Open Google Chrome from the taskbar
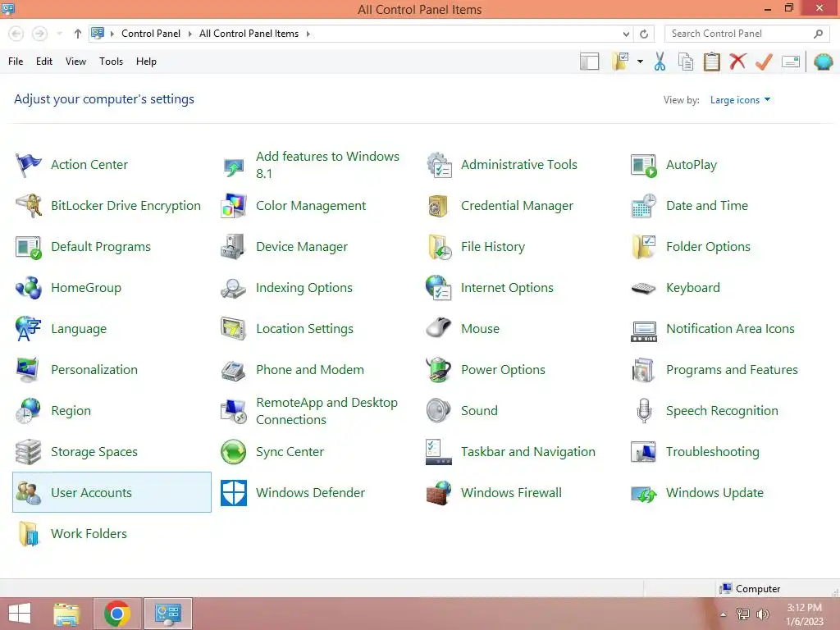This screenshot has width=840, height=630. 117,614
